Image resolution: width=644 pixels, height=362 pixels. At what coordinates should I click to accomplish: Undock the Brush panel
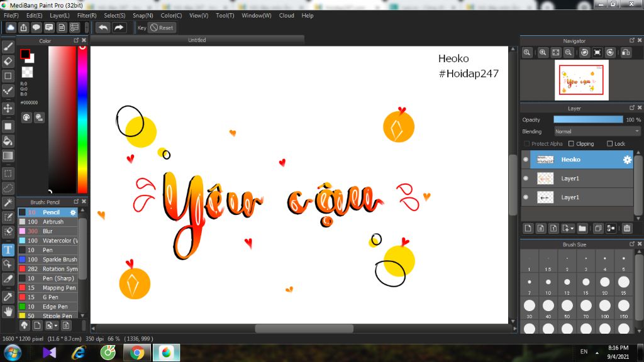click(x=76, y=202)
